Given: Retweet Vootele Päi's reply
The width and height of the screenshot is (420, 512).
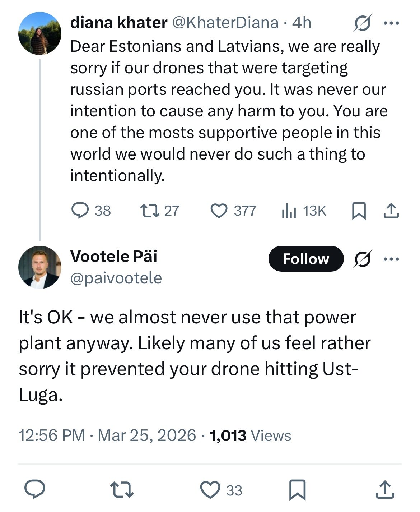Looking at the screenshot, I should click(x=122, y=490).
